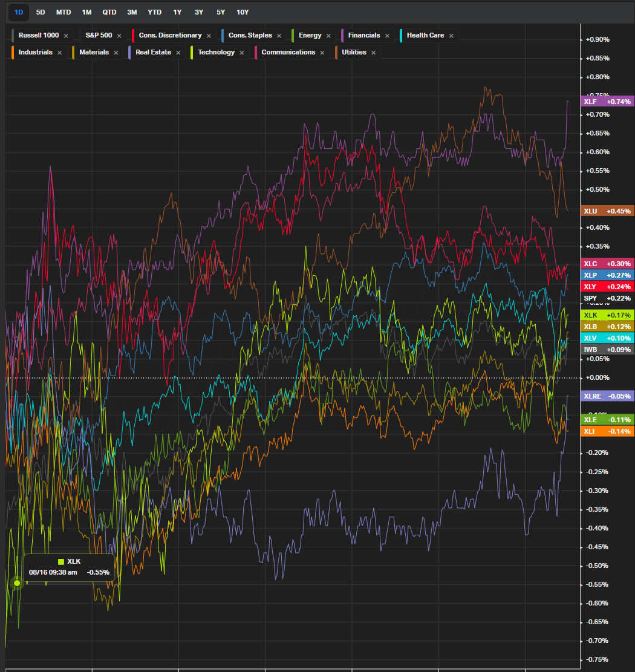Choose the 10Y time range
This screenshot has width=635, height=672.
pos(243,12)
